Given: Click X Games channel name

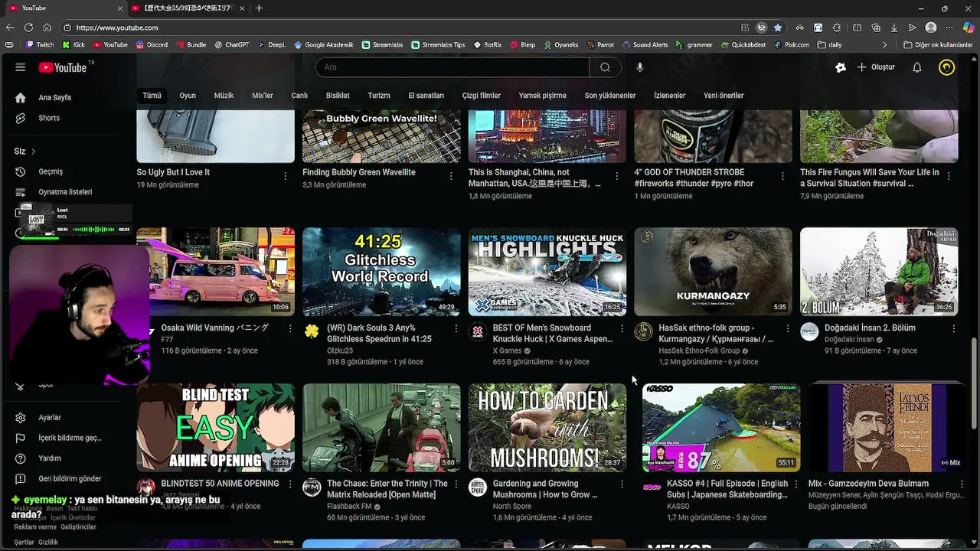Looking at the screenshot, I should [x=507, y=350].
